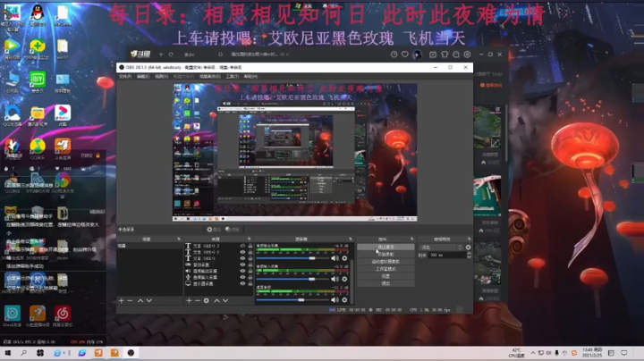
Task: Mute the first audio mixer channel speaker
Action: click(x=335, y=258)
